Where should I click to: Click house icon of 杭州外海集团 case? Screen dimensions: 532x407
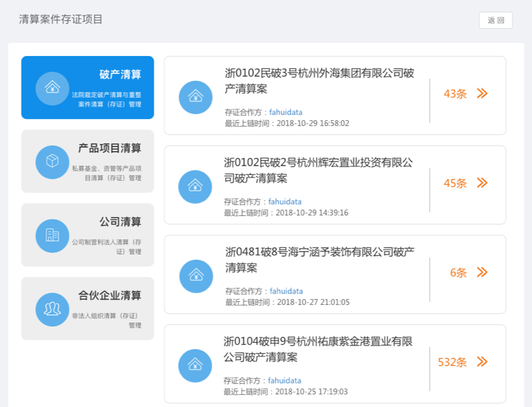tap(195, 97)
